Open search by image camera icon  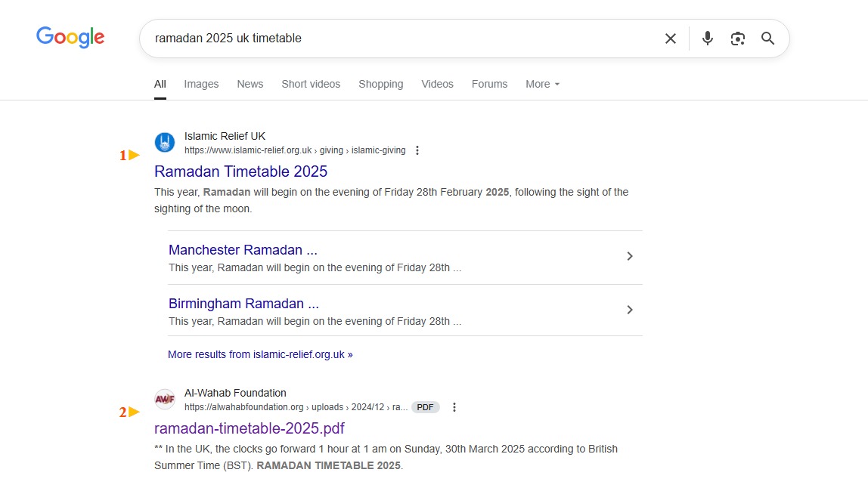pyautogui.click(x=737, y=39)
